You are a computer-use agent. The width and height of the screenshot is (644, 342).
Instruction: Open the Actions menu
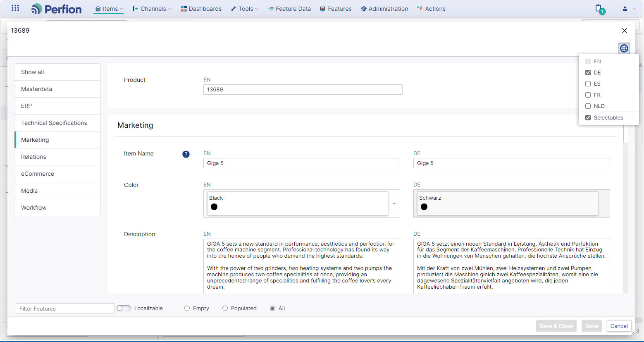point(431,9)
